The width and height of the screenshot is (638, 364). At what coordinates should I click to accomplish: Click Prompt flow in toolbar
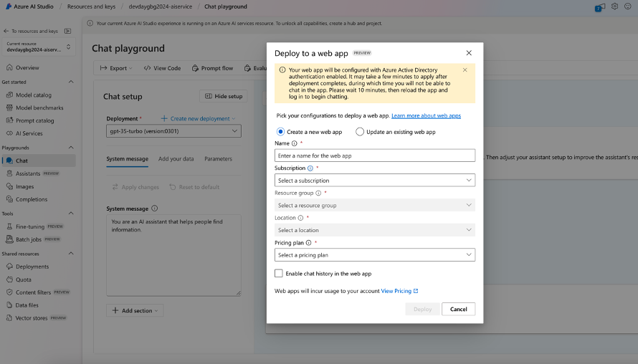coord(212,68)
